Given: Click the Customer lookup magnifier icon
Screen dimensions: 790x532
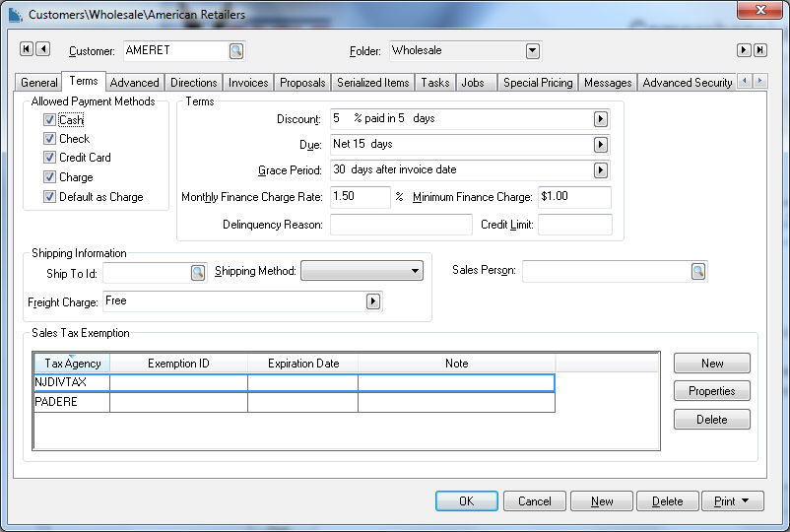Looking at the screenshot, I should click(236, 50).
